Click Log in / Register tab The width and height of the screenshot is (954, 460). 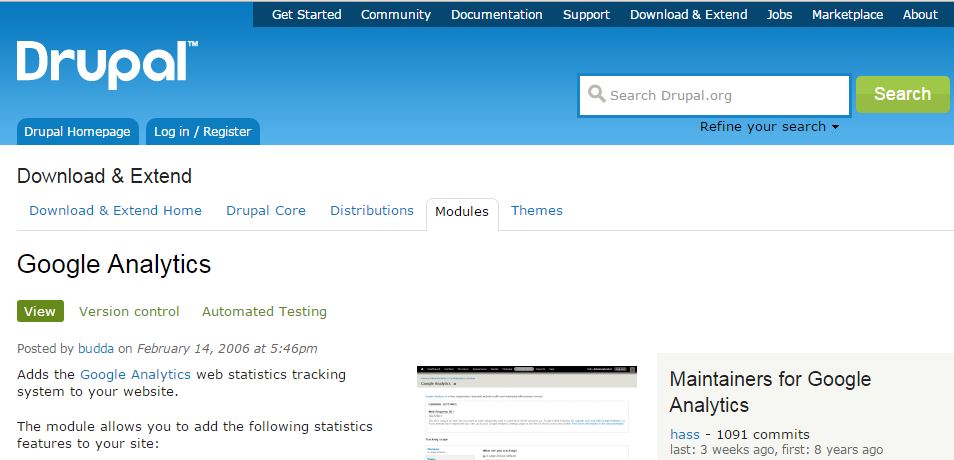(x=203, y=131)
